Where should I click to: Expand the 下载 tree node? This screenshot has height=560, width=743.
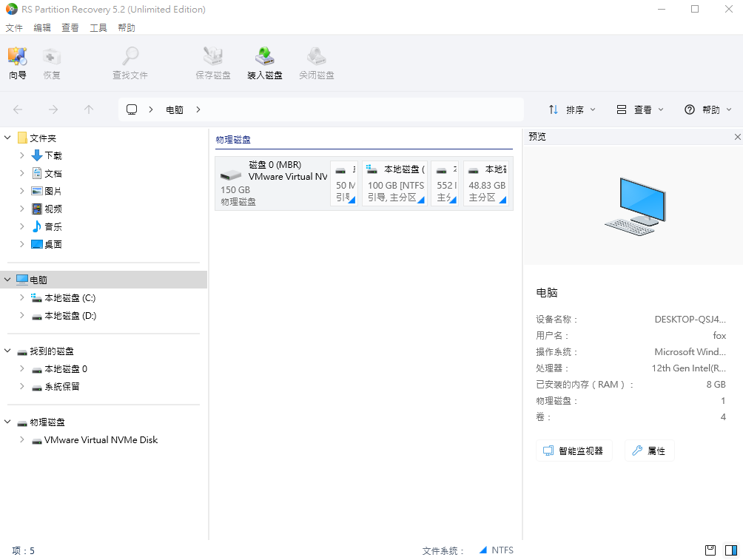[x=21, y=155]
